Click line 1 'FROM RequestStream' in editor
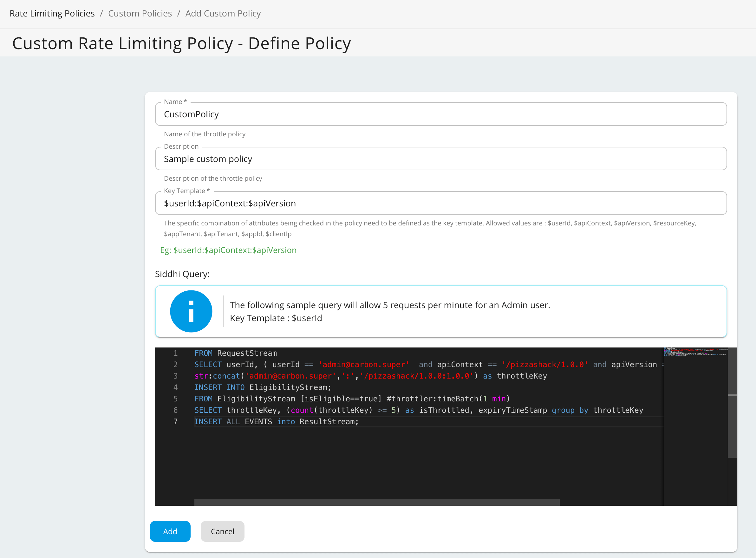 [x=235, y=353]
